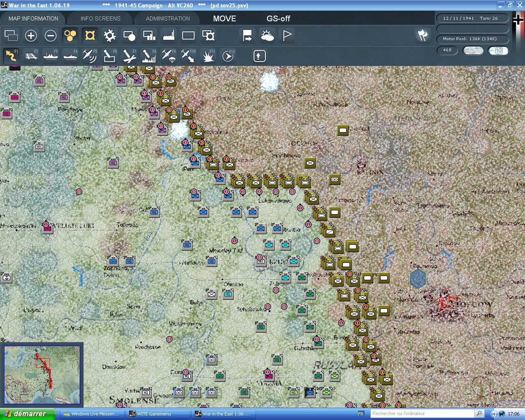This screenshot has width=525, height=420.
Task: Click the factory locations toolbar icon
Action: tap(168, 36)
